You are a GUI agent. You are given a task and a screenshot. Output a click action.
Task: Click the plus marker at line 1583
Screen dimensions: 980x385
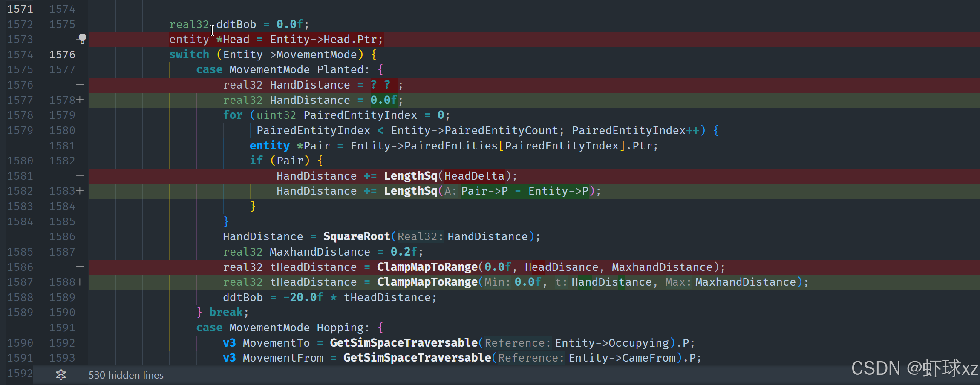click(x=80, y=191)
